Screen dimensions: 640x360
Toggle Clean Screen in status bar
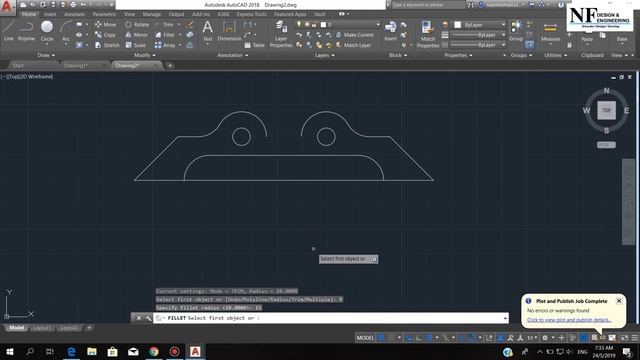click(624, 338)
